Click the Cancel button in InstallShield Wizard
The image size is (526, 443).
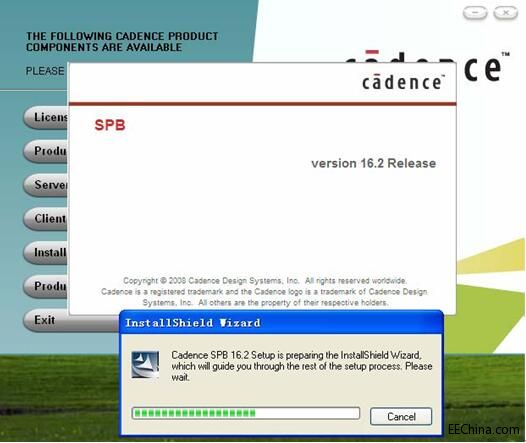tap(401, 417)
